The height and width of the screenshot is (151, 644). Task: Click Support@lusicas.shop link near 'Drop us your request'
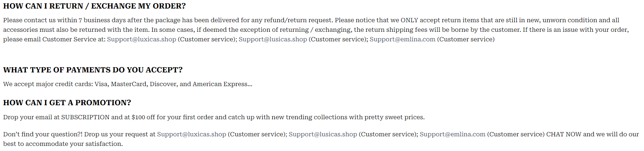pos(323,134)
